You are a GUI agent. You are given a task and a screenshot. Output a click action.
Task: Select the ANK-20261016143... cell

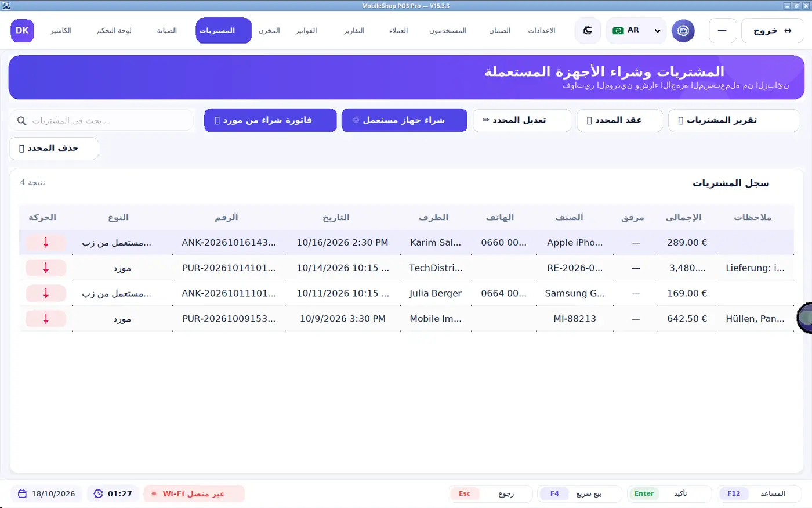(x=229, y=243)
